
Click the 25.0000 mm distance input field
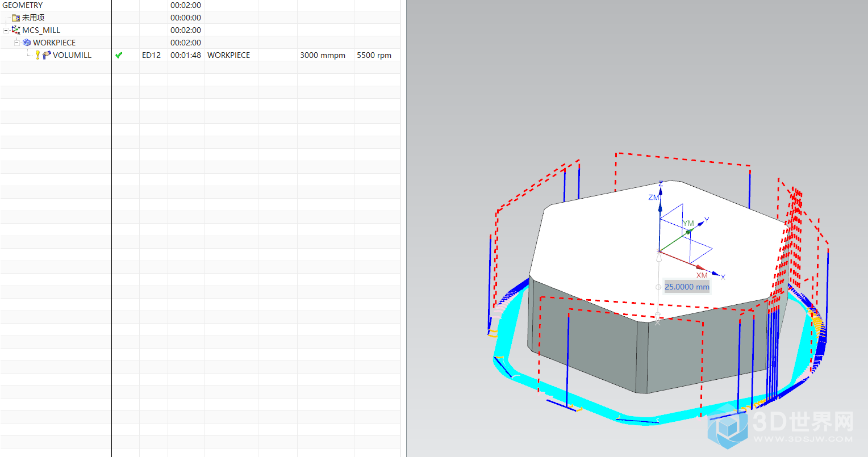tap(687, 287)
